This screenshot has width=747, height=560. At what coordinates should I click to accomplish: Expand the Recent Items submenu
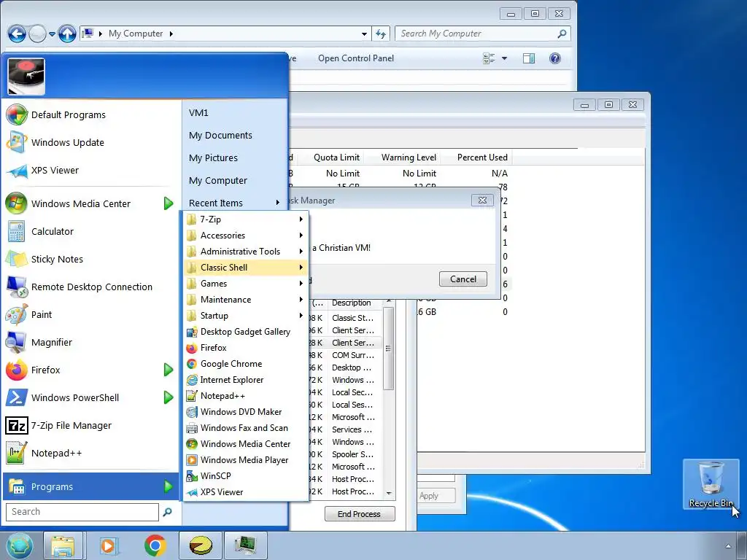(x=234, y=203)
